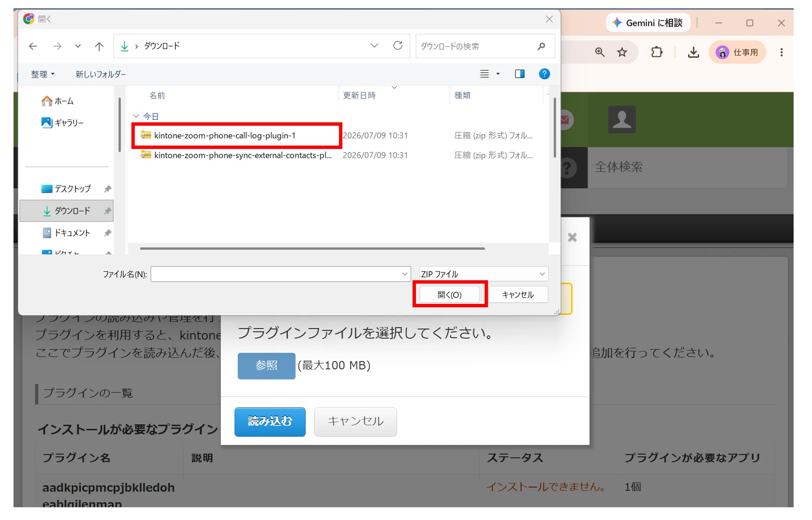Open the file dialog help icon
The height and width of the screenshot is (520, 812).
pyautogui.click(x=544, y=74)
